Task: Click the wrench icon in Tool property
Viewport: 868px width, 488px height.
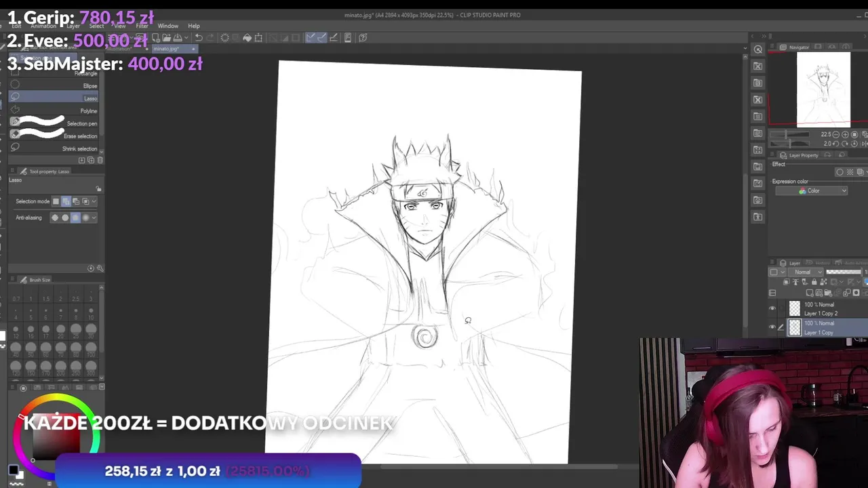Action: pos(100,268)
